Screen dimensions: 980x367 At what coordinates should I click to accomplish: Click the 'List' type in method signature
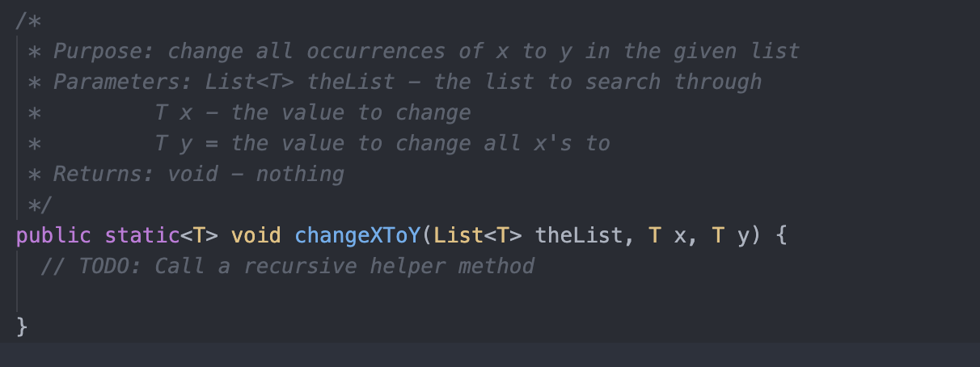458,235
